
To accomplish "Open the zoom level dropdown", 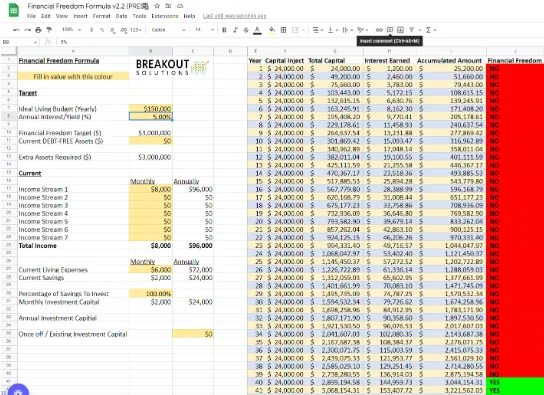I will click(71, 30).
